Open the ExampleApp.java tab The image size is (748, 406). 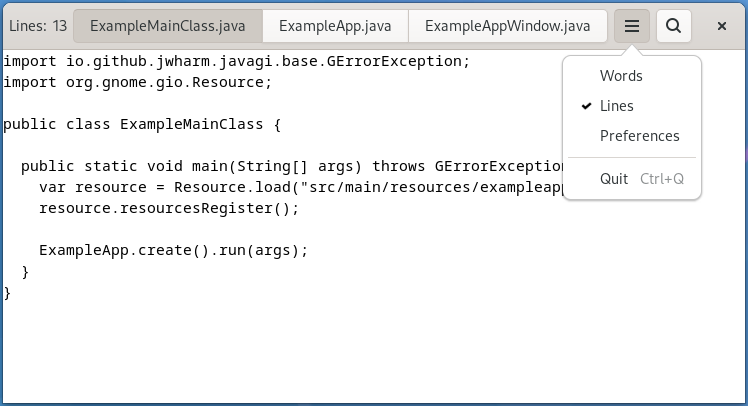(335, 26)
